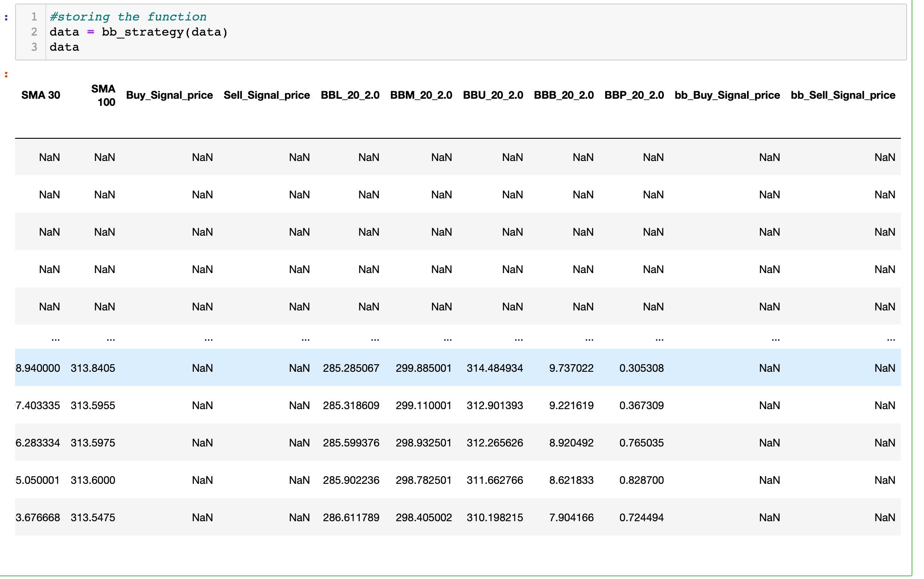Click the BBP value 0.367309
The width and height of the screenshot is (924, 579).
pyautogui.click(x=642, y=406)
